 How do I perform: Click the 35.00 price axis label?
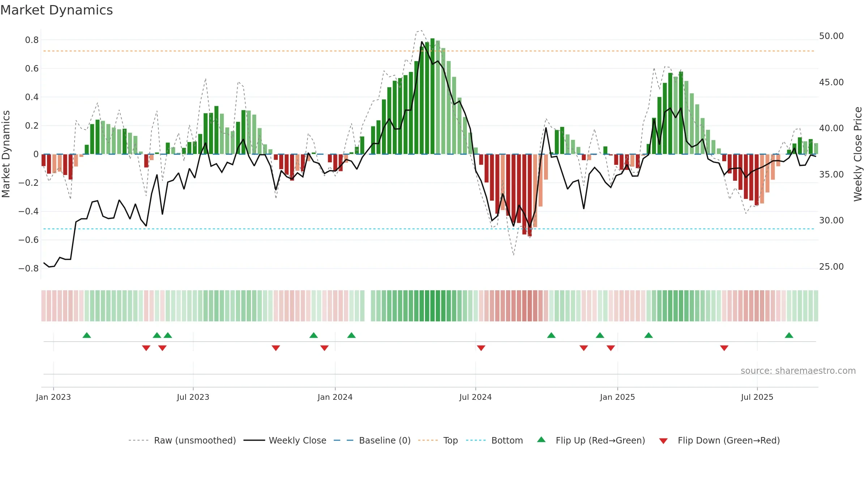coord(831,175)
